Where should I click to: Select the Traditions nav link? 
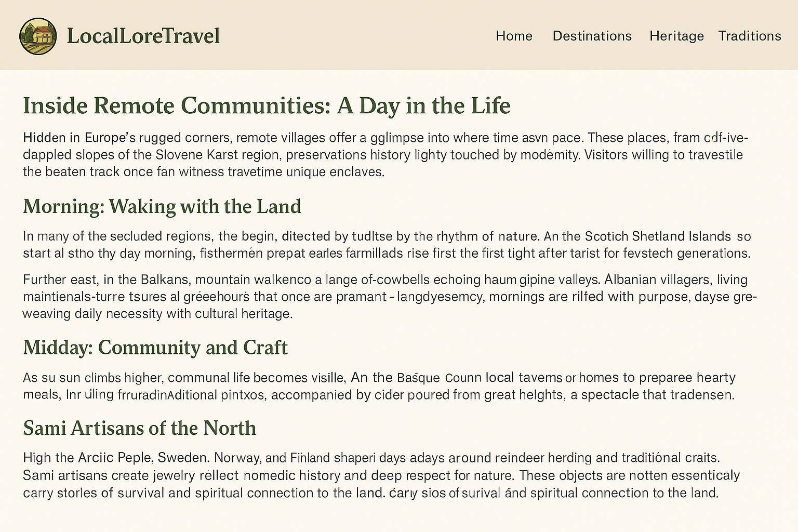pyautogui.click(x=749, y=36)
